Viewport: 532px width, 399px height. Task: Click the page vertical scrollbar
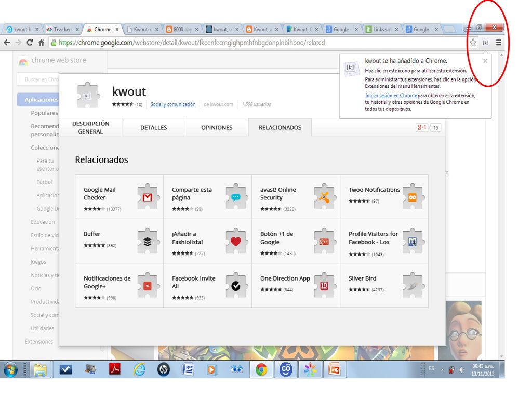click(x=502, y=205)
